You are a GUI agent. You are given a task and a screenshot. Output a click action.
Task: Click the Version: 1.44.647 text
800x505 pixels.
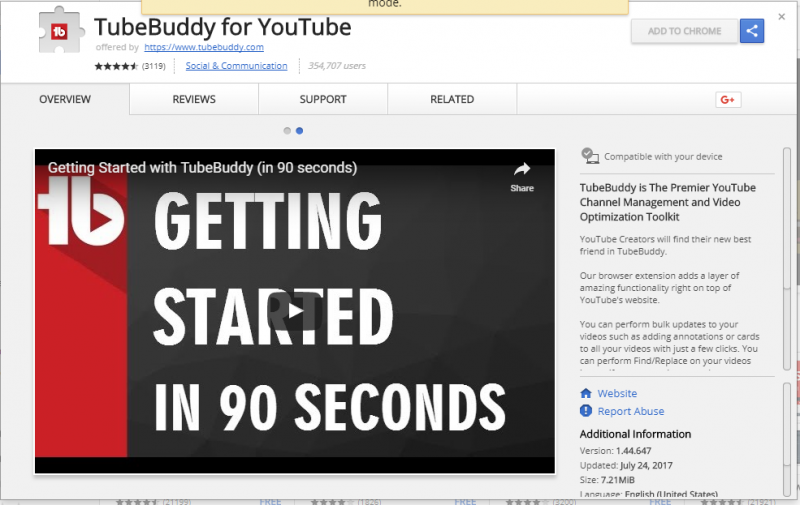point(615,451)
